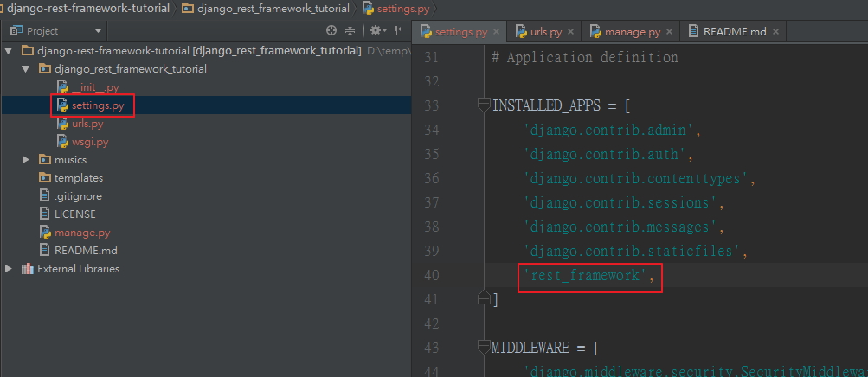The image size is (868, 377).
Task: Fold the MIDDLEWARE list
Action: click(x=484, y=347)
